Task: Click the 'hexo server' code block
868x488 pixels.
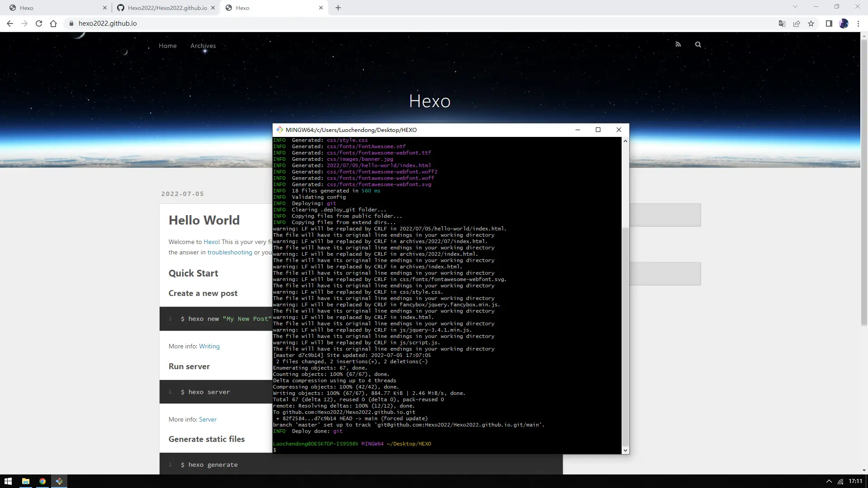Action: pyautogui.click(x=216, y=392)
